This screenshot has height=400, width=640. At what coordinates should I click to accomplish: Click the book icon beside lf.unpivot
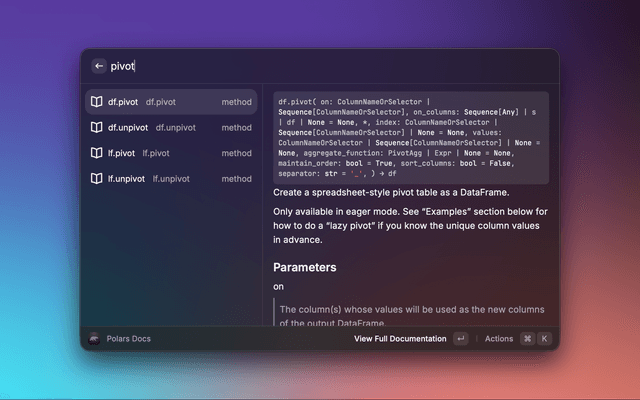98,179
